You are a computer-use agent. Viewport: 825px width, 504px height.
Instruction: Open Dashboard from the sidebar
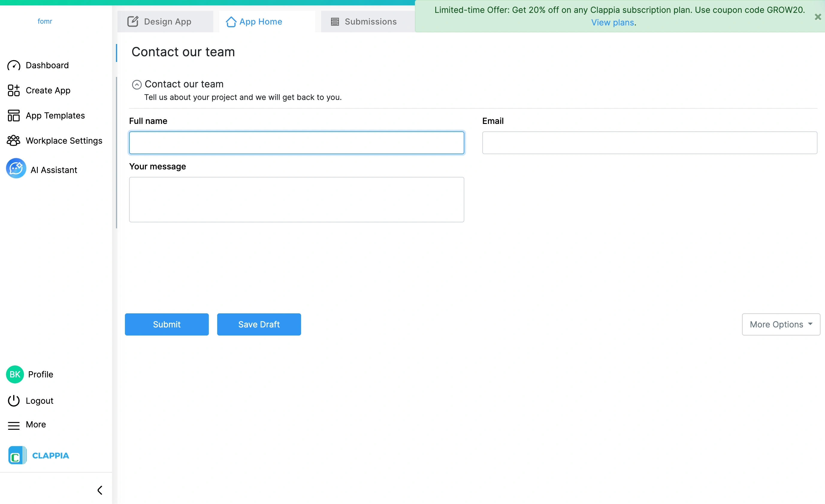coord(47,65)
